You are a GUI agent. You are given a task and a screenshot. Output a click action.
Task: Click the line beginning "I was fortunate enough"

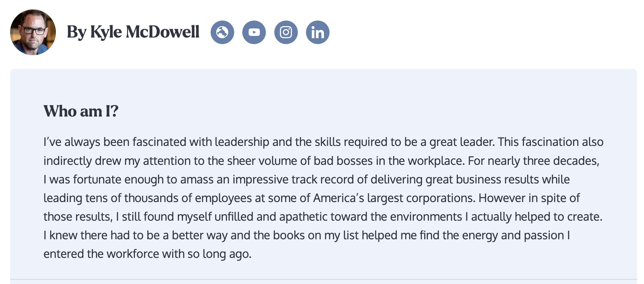[307, 180]
